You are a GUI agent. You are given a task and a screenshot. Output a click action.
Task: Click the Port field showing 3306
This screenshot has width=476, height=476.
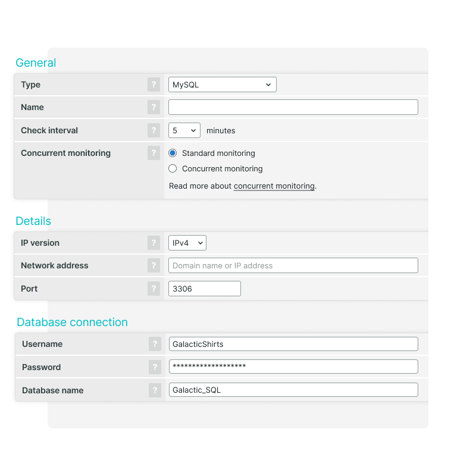coord(205,289)
